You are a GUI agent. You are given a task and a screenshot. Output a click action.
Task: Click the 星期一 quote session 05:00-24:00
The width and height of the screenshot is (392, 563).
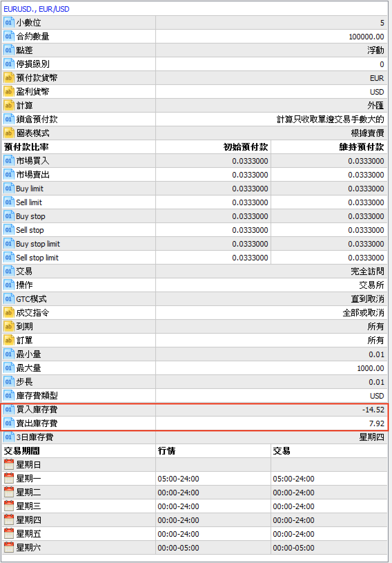click(178, 479)
